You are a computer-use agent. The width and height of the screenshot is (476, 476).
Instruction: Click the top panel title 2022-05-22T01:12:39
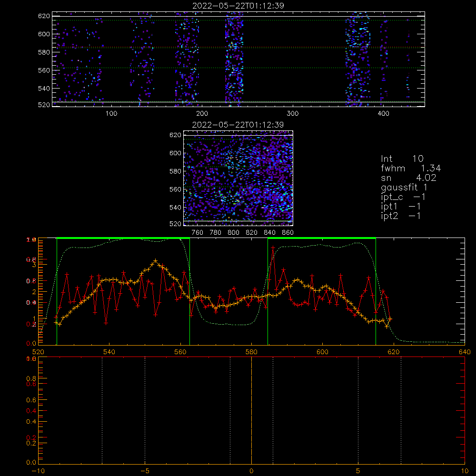238,6
